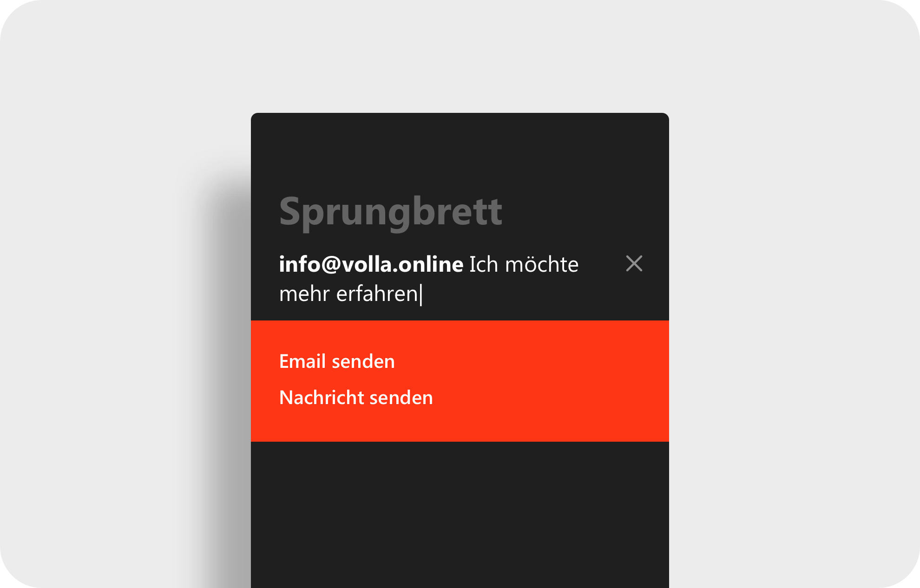Select the Email senden suggestion
The height and width of the screenshot is (588, 920).
(x=337, y=361)
